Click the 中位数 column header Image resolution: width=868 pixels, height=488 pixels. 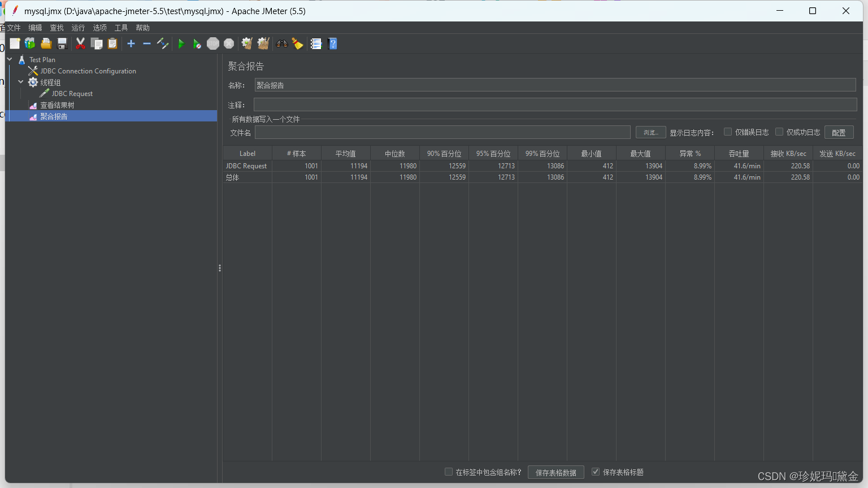click(395, 154)
